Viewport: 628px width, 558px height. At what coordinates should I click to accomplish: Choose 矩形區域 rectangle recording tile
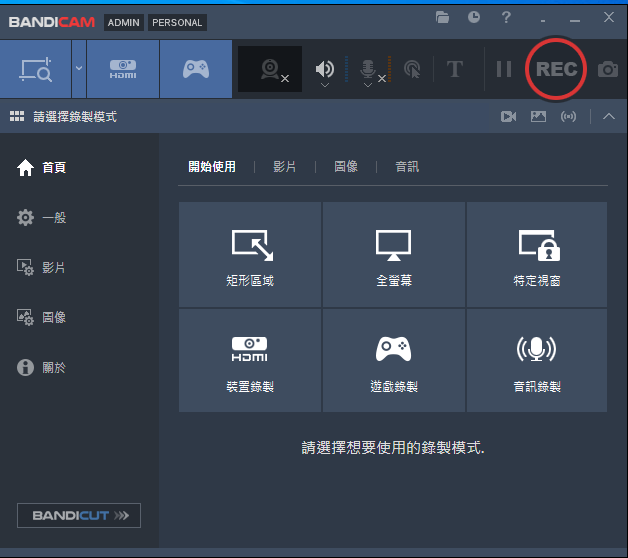250,255
